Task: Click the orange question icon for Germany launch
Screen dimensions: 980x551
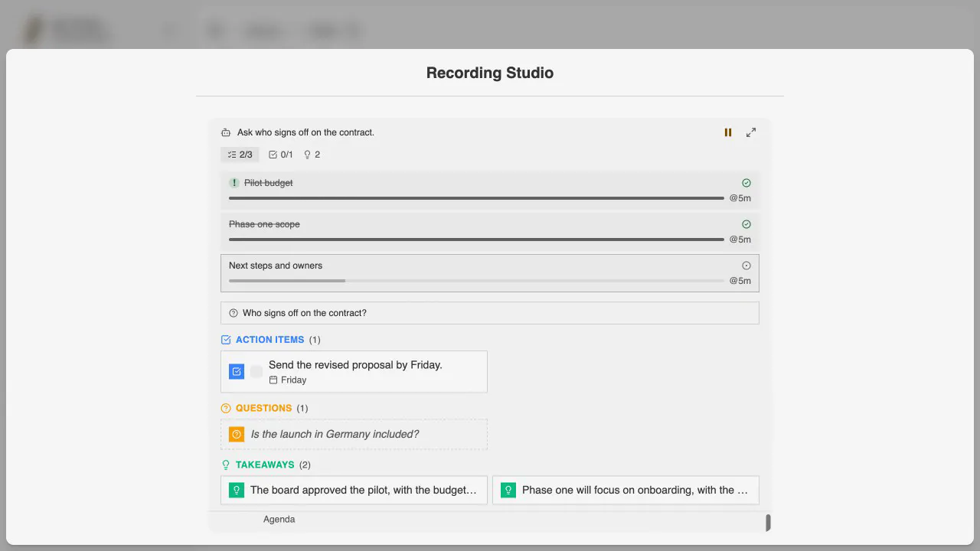Action: 237,434
